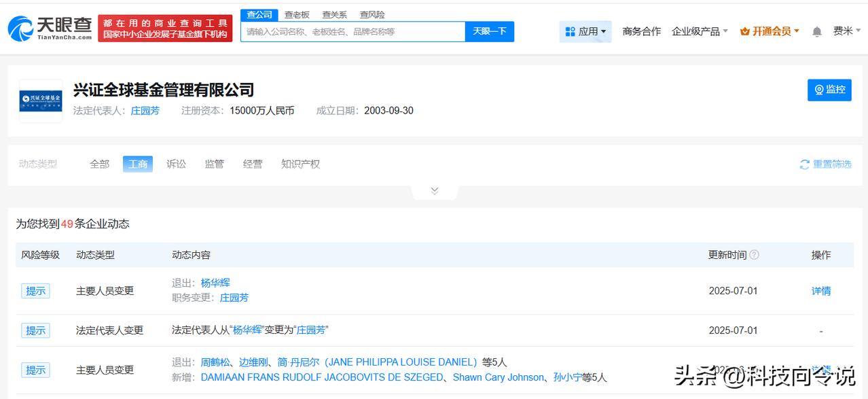The width and height of the screenshot is (868, 399).
Task: Click the 风险等级 column header
Action: (41, 255)
